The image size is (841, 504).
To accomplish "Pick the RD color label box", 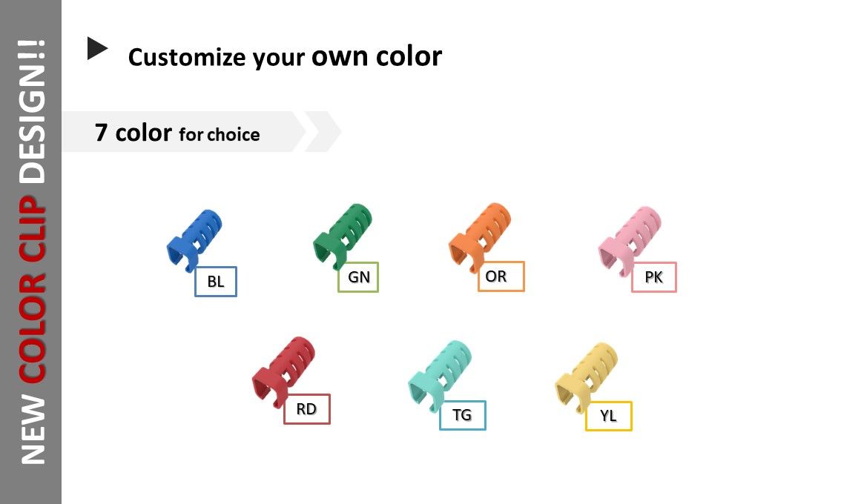I will coord(307,409).
